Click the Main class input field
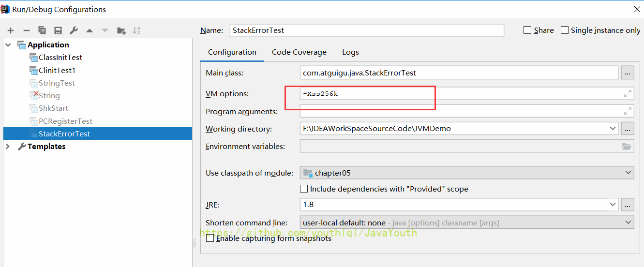 459,73
